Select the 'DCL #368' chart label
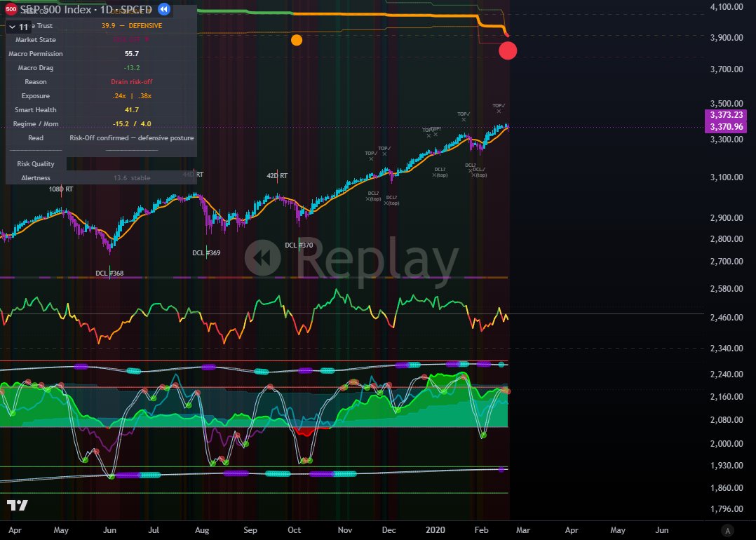This screenshot has height=540, width=756. tap(109, 273)
